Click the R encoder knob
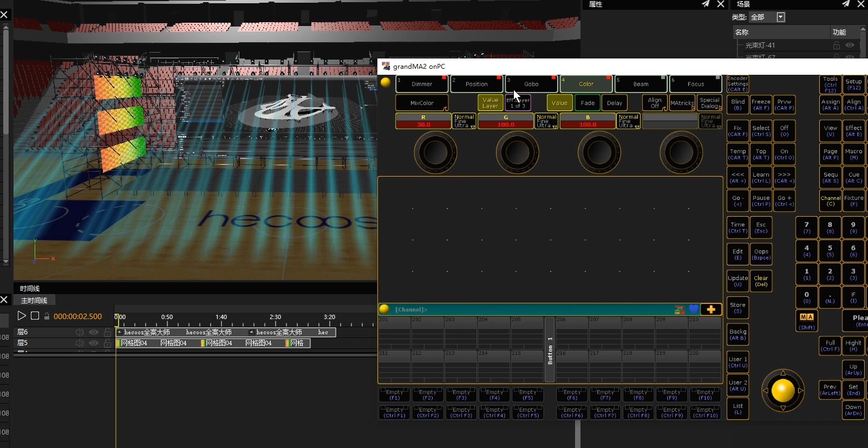Screen dimensions: 868x448 pos(435,152)
